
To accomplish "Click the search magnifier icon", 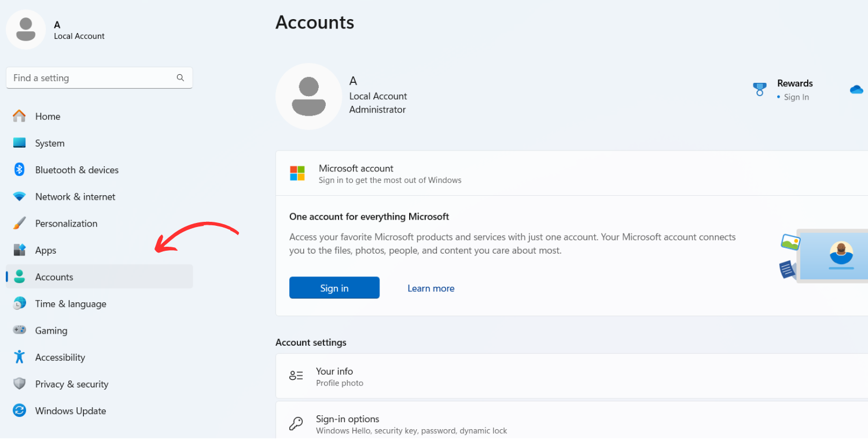I will 181,78.
